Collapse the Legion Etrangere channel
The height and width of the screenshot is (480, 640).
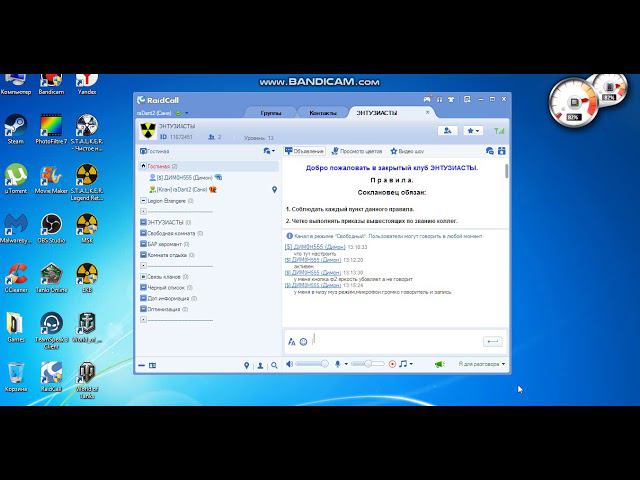pos(143,200)
